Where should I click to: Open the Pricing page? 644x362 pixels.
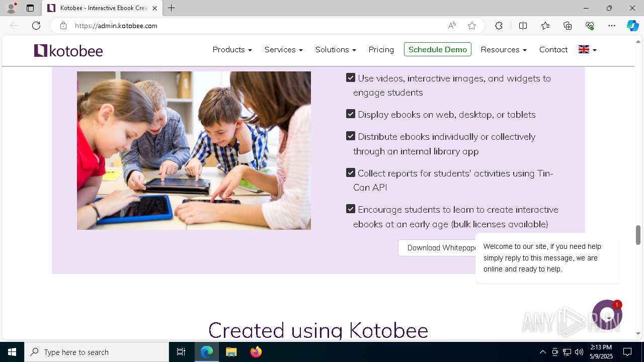click(381, 49)
